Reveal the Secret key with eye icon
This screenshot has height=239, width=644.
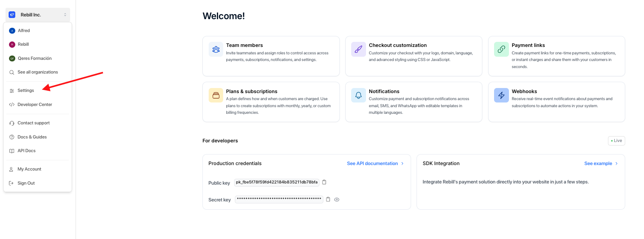click(337, 199)
